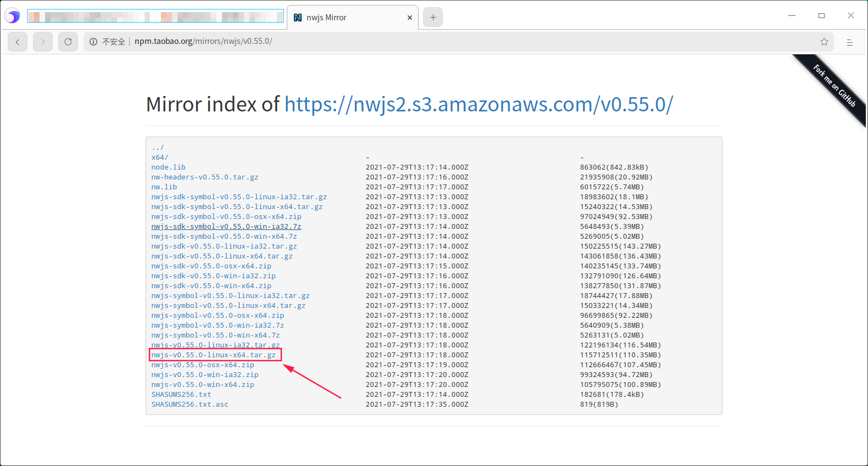The height and width of the screenshot is (466, 868).
Task: Click size text 99324593(94.72MB)
Action: [x=616, y=374]
